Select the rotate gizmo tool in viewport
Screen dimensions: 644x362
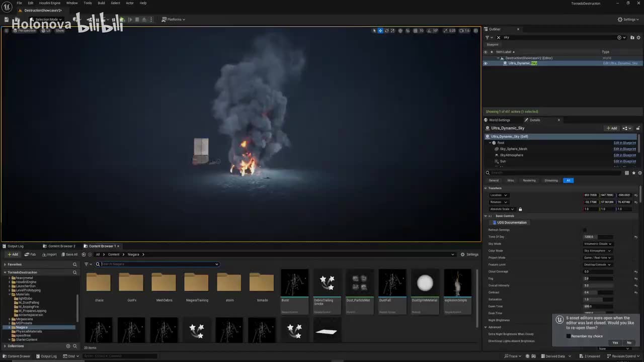[386, 31]
